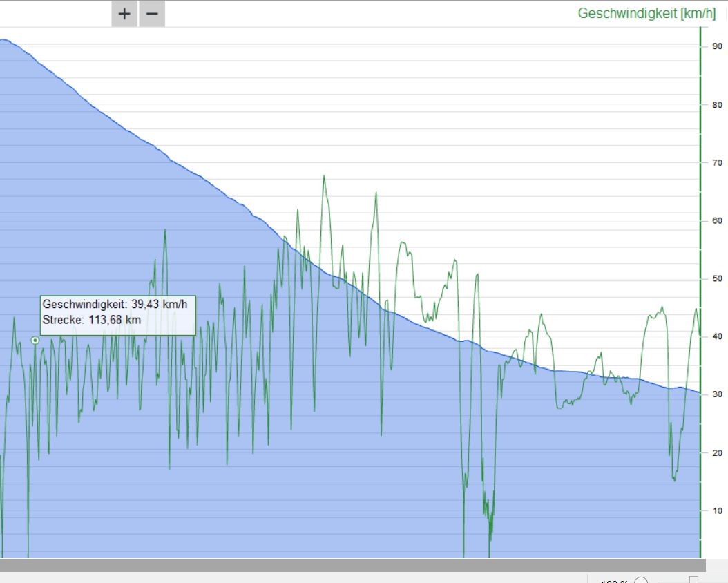This screenshot has width=728, height=583.
Task: Click the zoom slider handle in status bar
Action: pos(693,580)
